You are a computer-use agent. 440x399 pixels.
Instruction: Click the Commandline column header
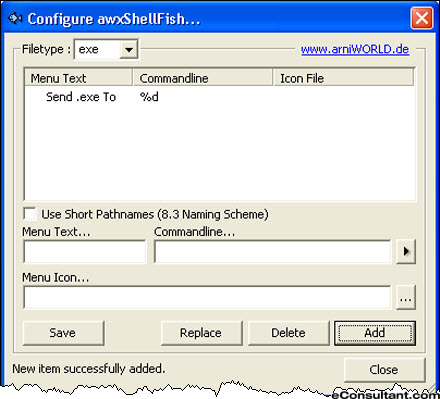point(203,78)
